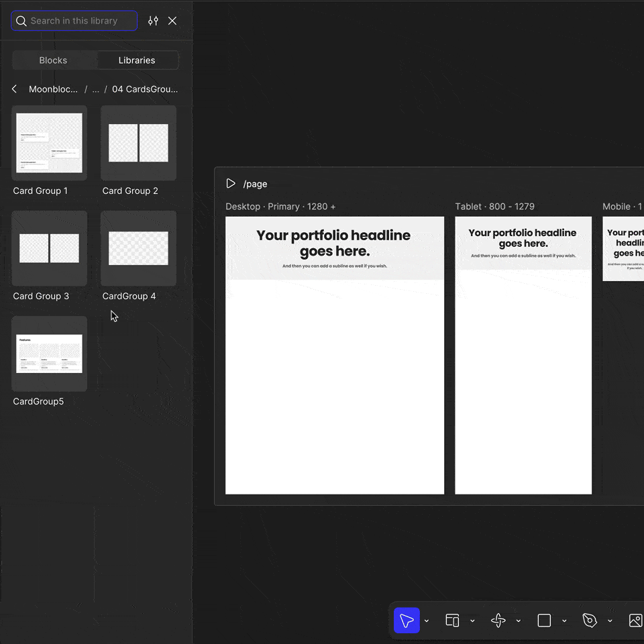This screenshot has height=644, width=644.
Task: Switch to the Libraries tab
Action: 137,60
